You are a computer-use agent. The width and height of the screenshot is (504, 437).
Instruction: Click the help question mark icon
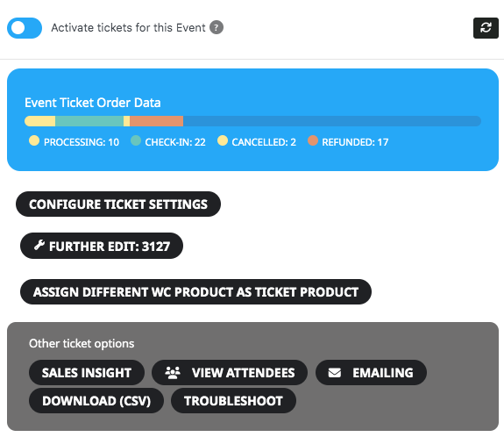click(217, 27)
